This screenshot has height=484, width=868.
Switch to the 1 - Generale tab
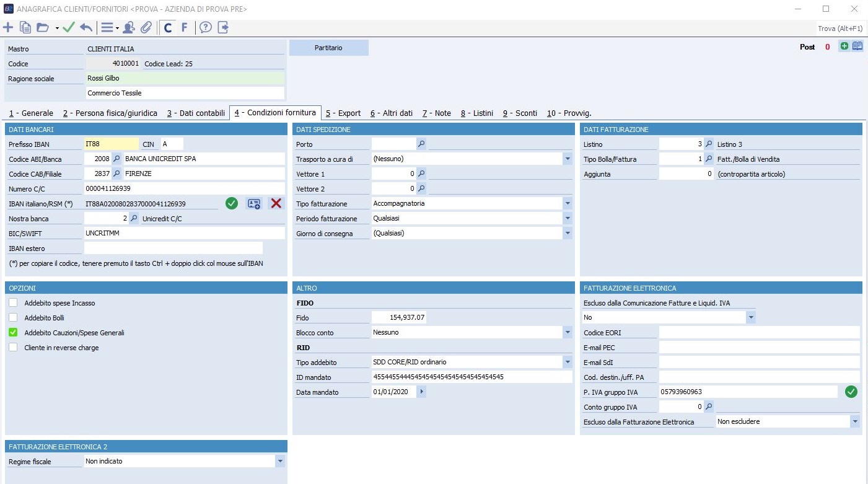point(31,113)
